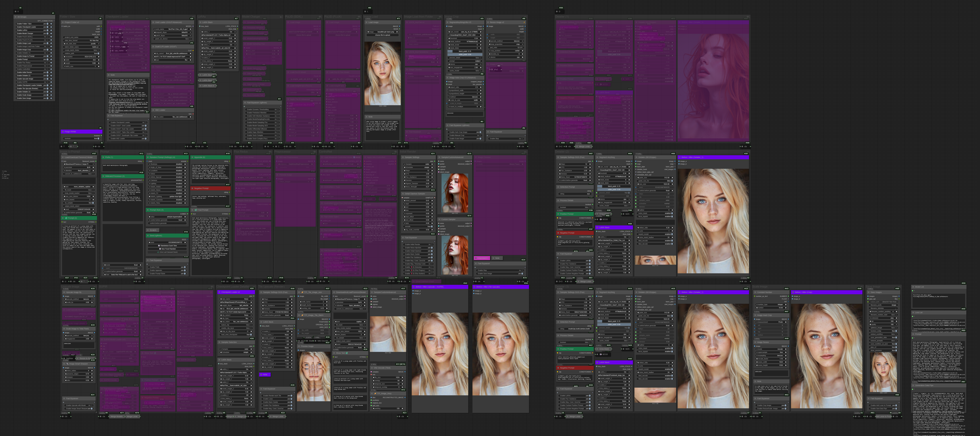Collapse the Random Prompt (Settings) (4) node

[x=148, y=157]
